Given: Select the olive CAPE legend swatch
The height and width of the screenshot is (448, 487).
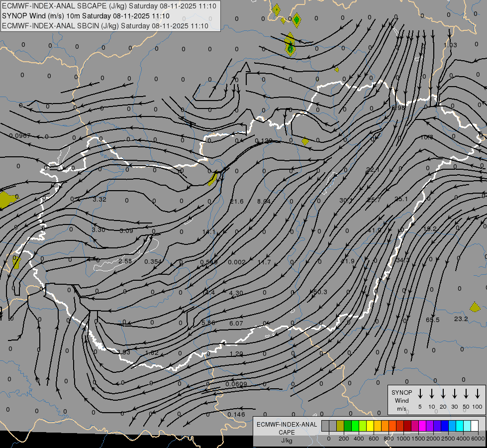Looking at the screenshot, I should coord(340,426).
